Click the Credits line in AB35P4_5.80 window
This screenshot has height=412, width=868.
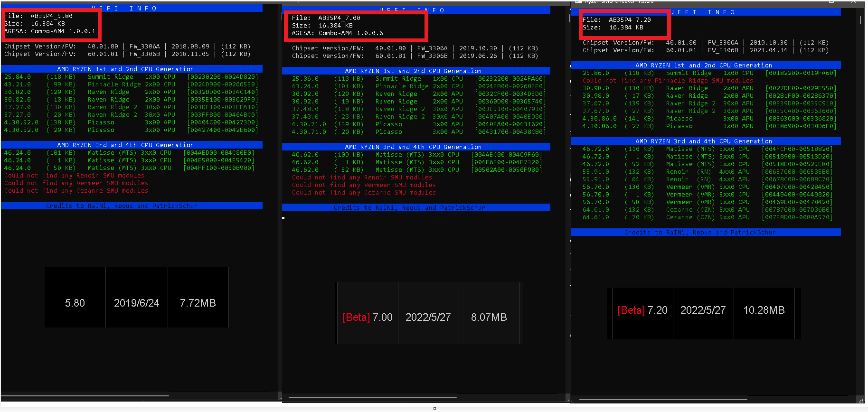[132, 206]
